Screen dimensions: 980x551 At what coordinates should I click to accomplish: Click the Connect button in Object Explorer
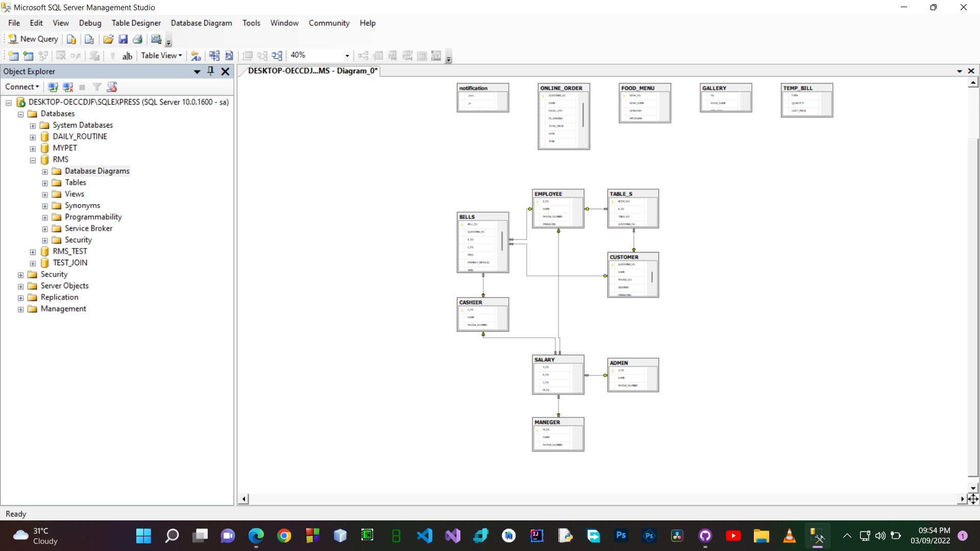22,87
